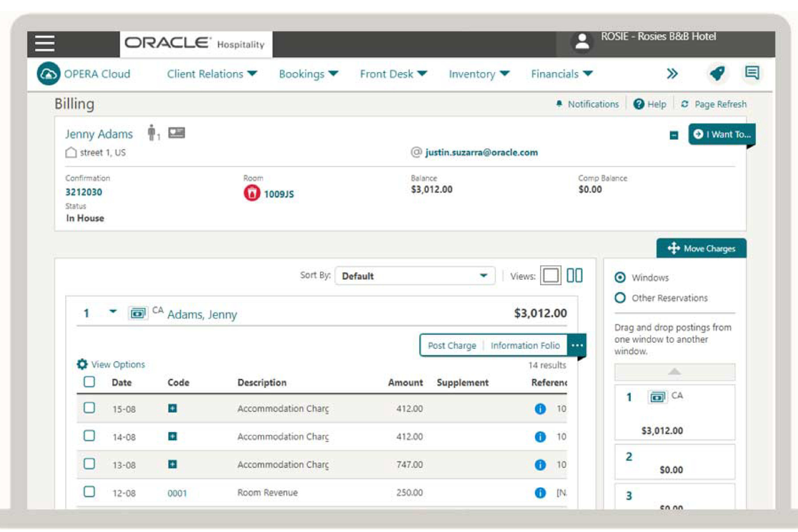This screenshot has height=532, width=798.
Task: Sort by the Amount column header
Action: [x=405, y=383]
